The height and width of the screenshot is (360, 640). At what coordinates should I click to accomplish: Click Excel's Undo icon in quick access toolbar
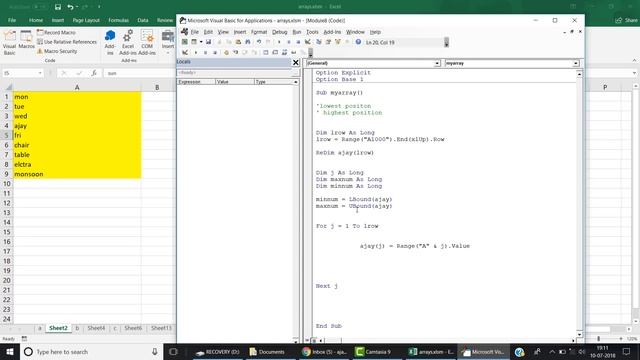pos(70,7)
